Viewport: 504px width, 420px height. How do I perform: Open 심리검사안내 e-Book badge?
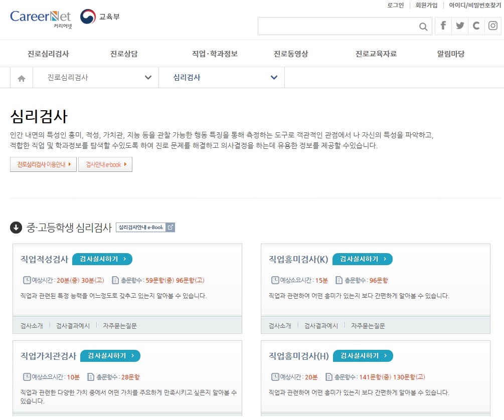tap(145, 228)
